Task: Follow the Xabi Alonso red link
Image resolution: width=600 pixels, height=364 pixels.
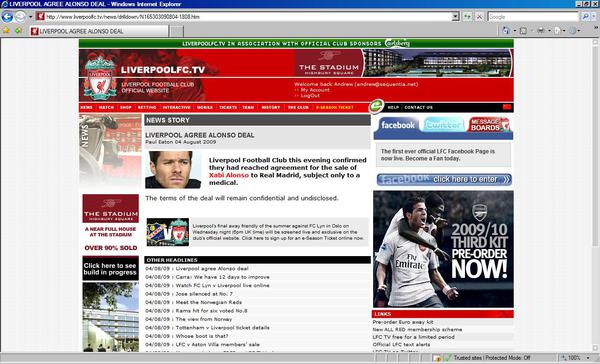Action: (229, 175)
